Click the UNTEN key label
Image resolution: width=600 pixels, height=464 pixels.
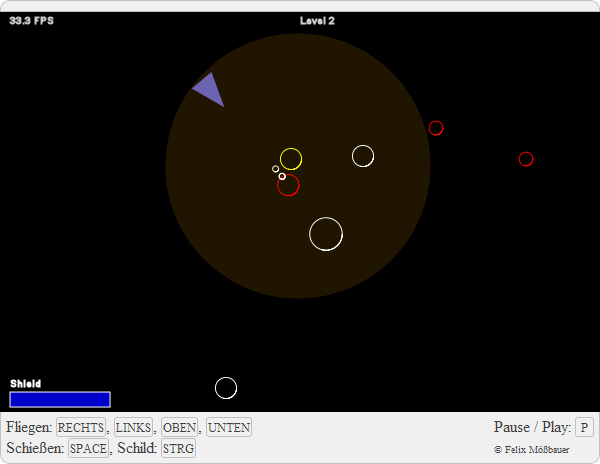(x=229, y=427)
